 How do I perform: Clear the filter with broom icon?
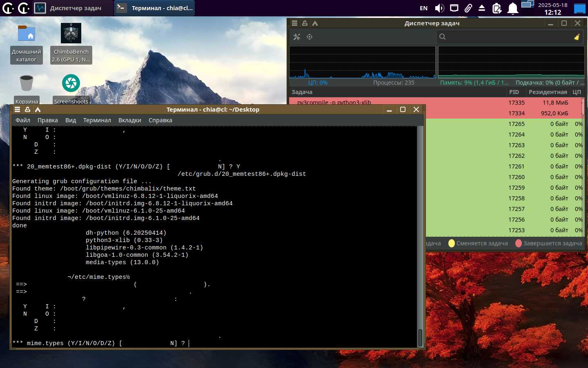[x=577, y=37]
